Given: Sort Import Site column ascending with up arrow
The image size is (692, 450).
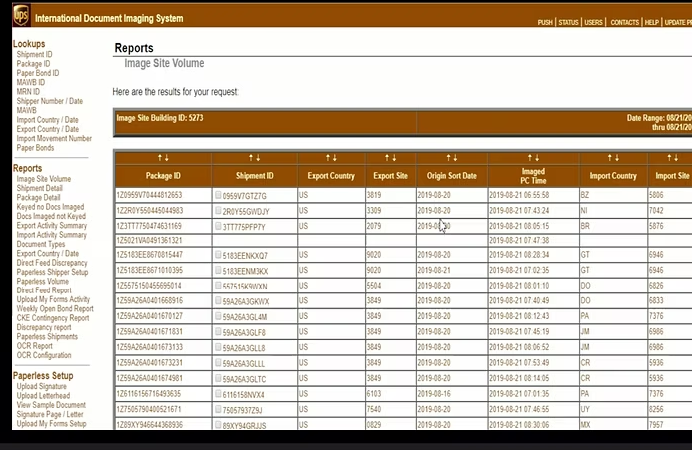Looking at the screenshot, I should (669, 158).
